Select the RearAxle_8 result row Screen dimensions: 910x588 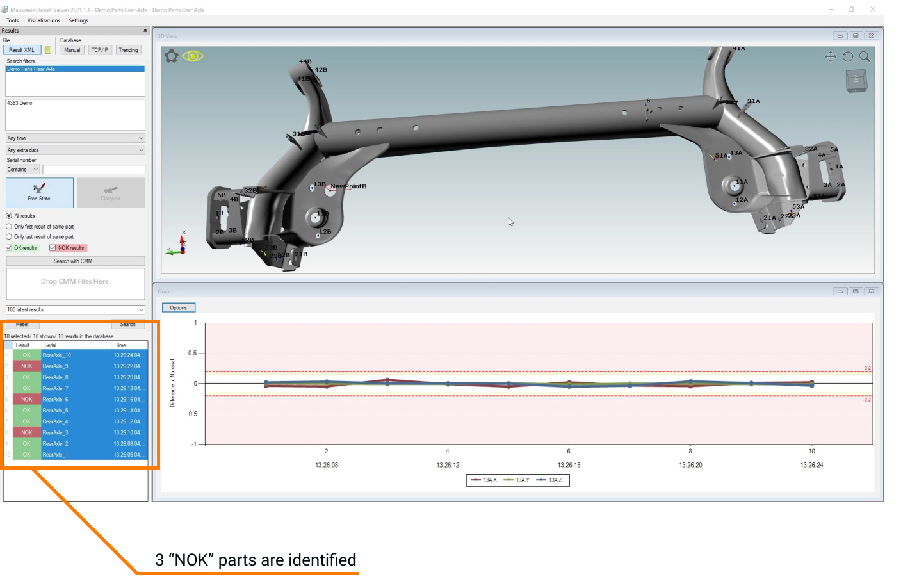tap(76, 377)
